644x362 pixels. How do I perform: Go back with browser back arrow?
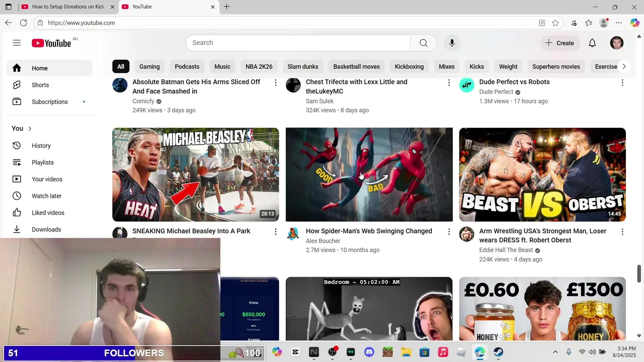point(8,23)
